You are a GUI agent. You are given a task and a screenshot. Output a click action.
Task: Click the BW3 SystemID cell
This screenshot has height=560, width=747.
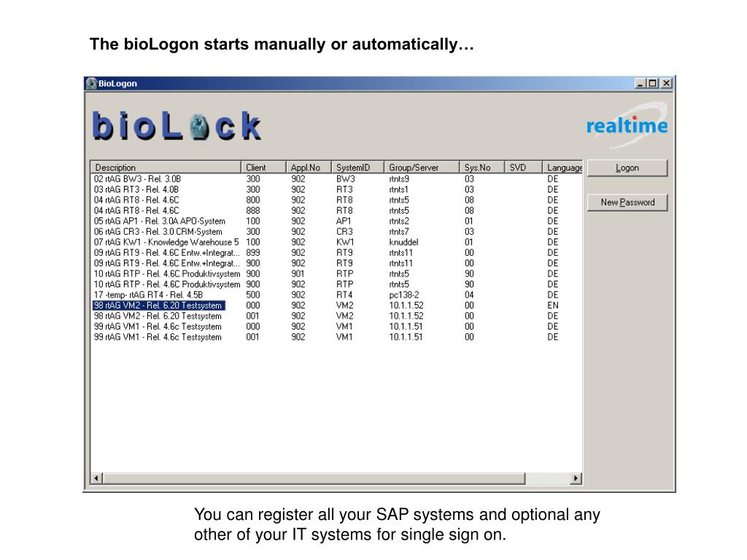tap(345, 179)
